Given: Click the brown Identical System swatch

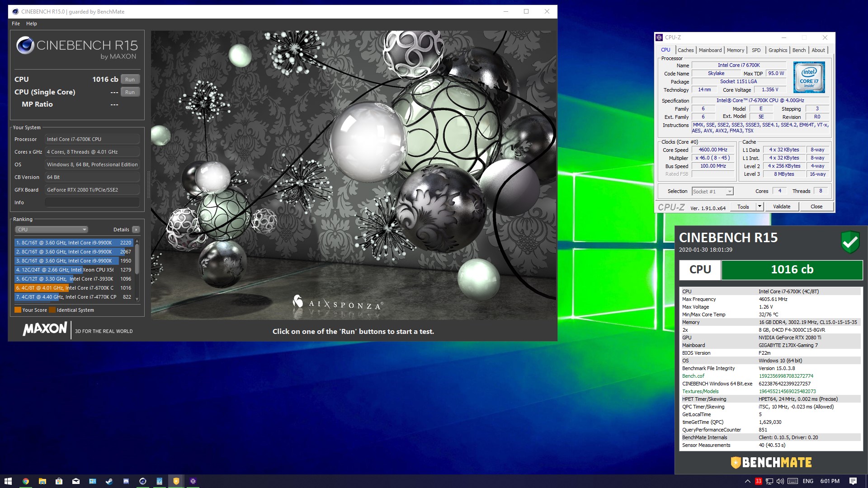Looking at the screenshot, I should click(x=52, y=310).
